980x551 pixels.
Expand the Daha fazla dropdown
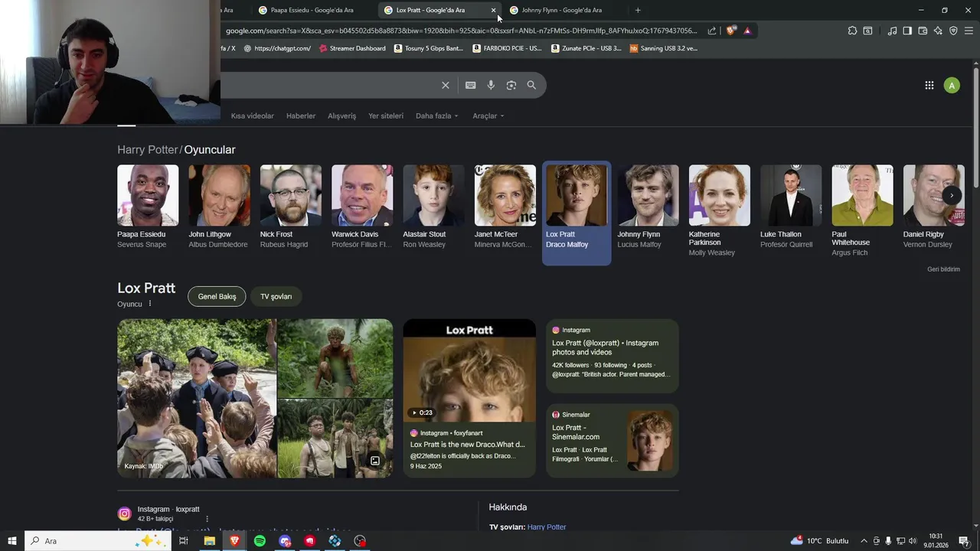[x=437, y=116]
